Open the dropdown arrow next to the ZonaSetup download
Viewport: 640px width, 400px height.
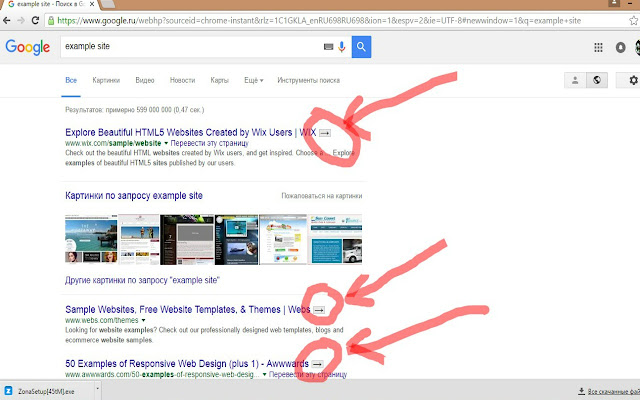pos(97,388)
